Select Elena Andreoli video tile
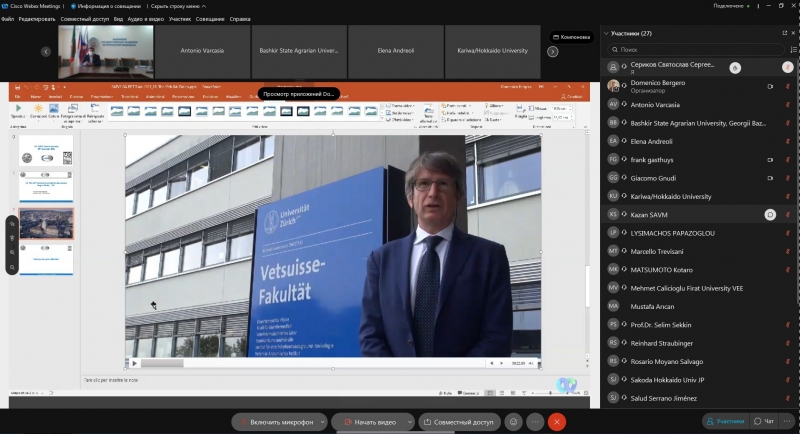This screenshot has width=800, height=434. coord(395,51)
